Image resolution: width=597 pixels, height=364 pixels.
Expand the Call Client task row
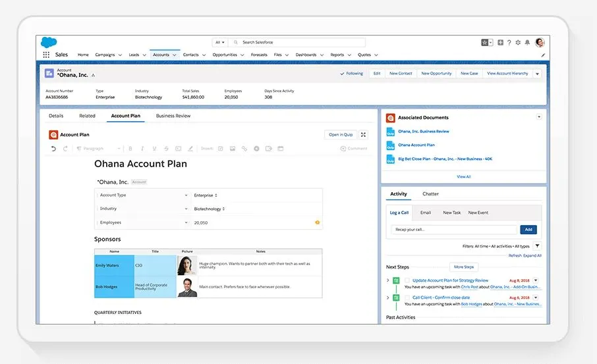click(388, 298)
